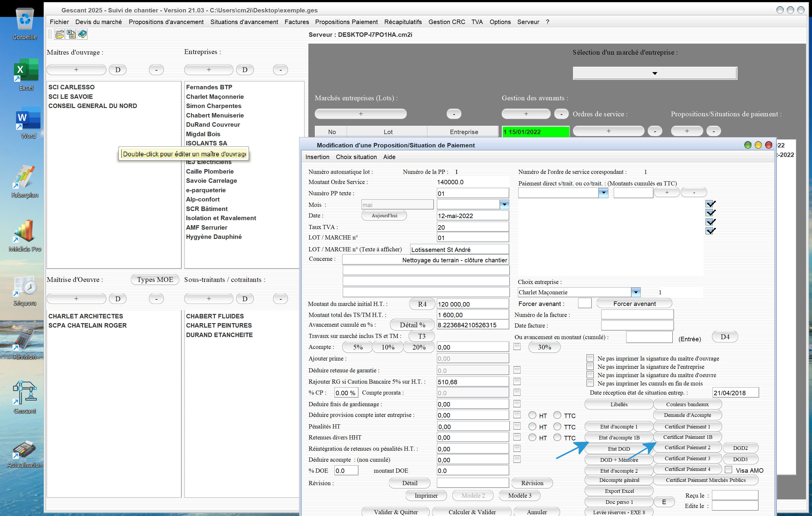Select TTC radio on Retenues divers HHT row
The width and height of the screenshot is (812, 516).
click(557, 437)
